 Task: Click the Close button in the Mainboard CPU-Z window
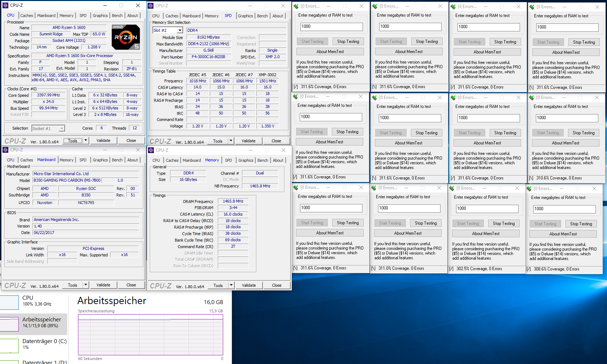click(x=131, y=285)
